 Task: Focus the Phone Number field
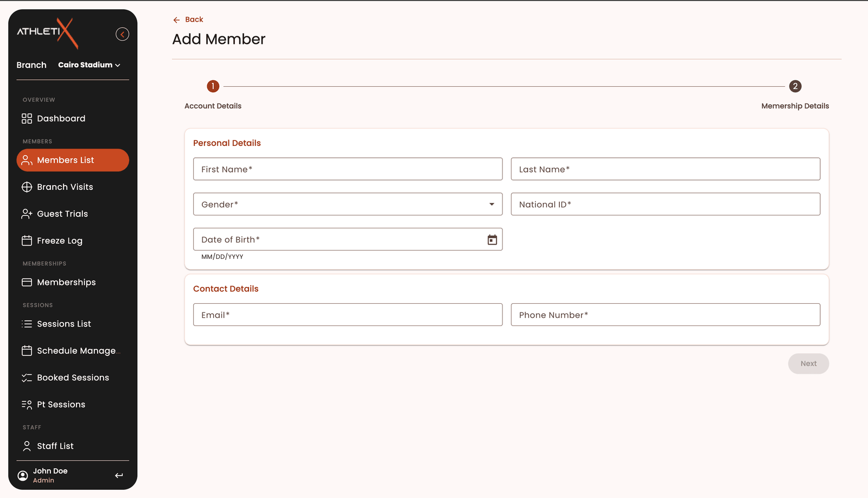(x=666, y=315)
